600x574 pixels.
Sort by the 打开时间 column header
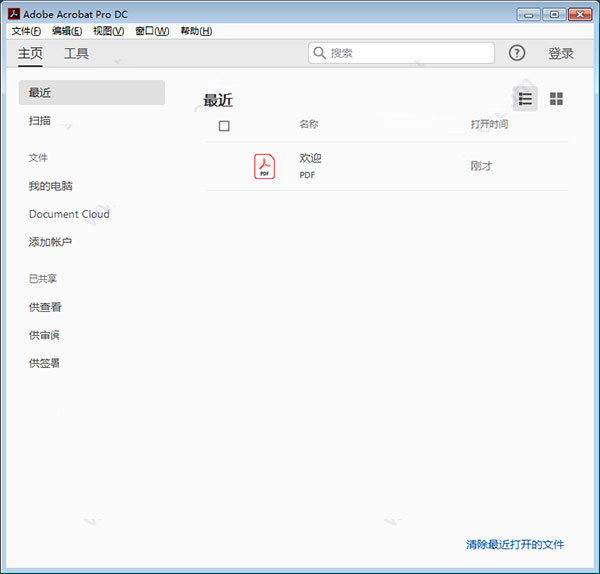pos(489,124)
